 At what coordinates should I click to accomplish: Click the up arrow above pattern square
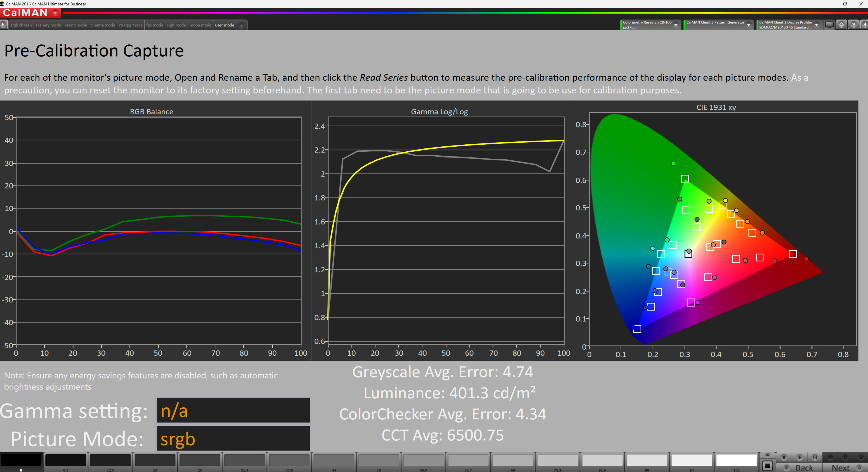coord(768,455)
